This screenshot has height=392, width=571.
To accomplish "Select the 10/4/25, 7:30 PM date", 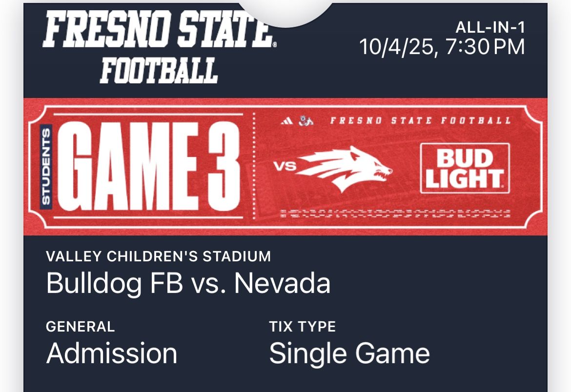I will [442, 47].
